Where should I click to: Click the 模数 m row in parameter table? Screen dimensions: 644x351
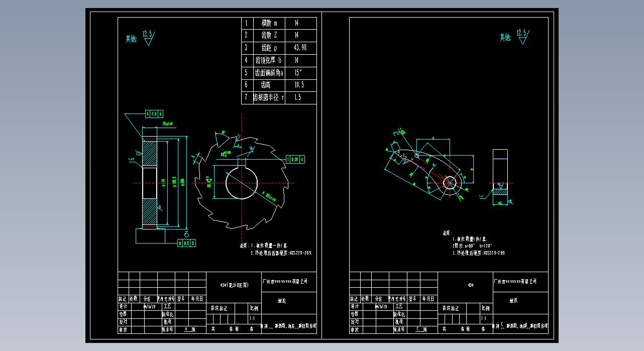tap(279, 23)
